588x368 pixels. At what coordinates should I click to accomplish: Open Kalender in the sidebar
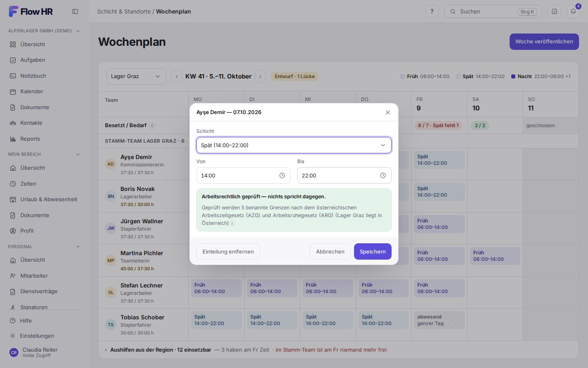click(x=45, y=92)
